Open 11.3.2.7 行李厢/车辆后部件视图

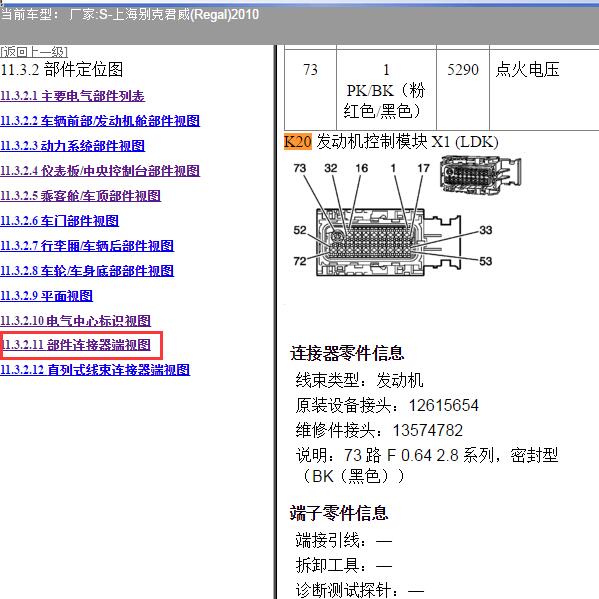(87, 246)
